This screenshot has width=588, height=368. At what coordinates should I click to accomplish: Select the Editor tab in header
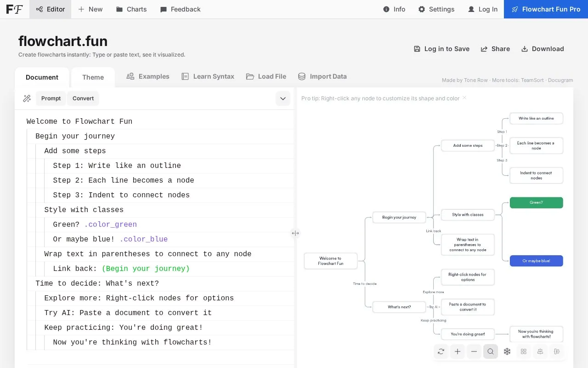coord(50,9)
